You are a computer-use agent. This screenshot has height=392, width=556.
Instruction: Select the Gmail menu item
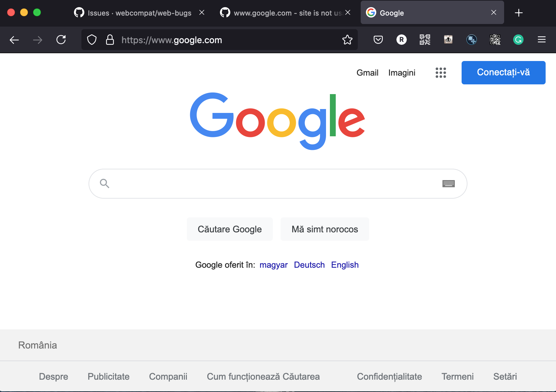pyautogui.click(x=368, y=73)
